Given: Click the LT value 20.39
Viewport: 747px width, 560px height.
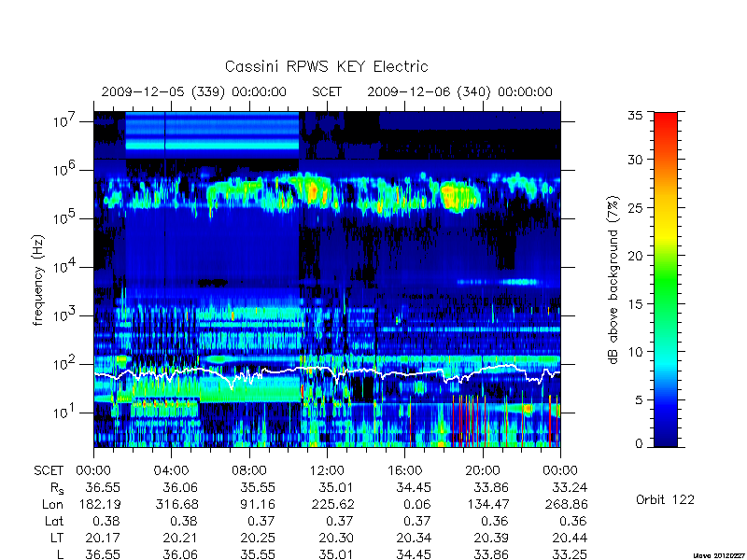Looking at the screenshot, I should point(492,538).
